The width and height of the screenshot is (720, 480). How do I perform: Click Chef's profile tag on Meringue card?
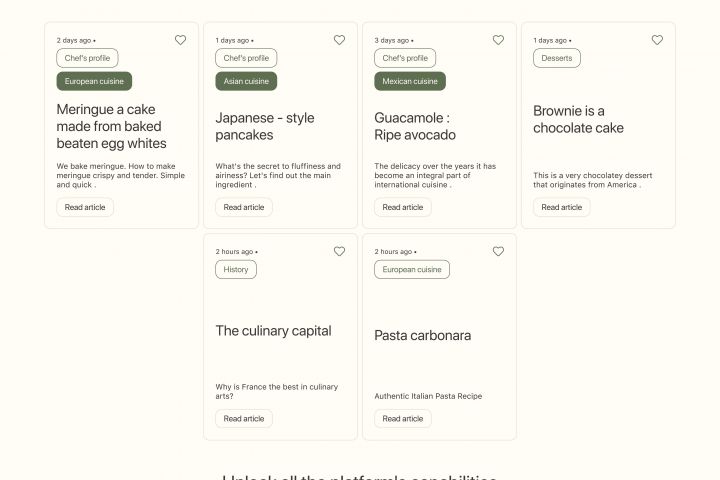87,58
